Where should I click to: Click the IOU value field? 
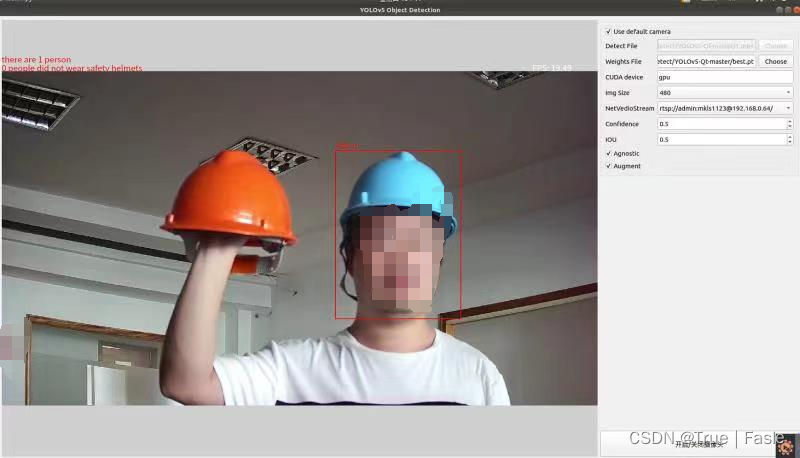click(x=721, y=139)
